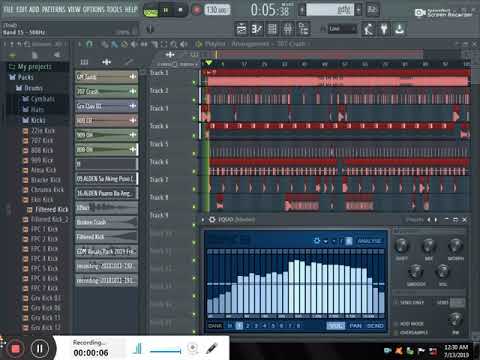Select the 09 ALDEN audio clip in picker

pos(106,179)
